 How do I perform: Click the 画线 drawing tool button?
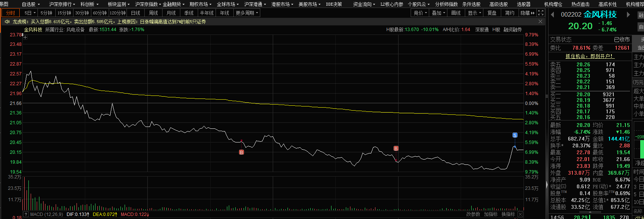(x=456, y=13)
